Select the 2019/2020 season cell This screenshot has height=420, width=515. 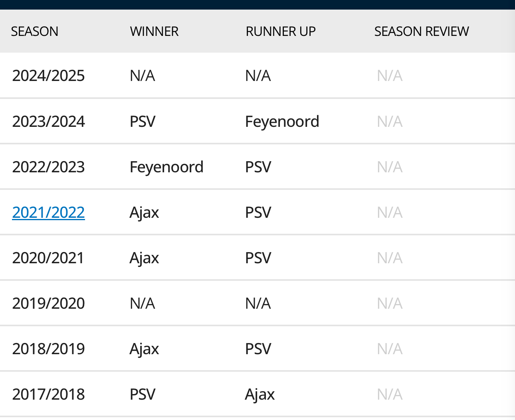pos(48,304)
